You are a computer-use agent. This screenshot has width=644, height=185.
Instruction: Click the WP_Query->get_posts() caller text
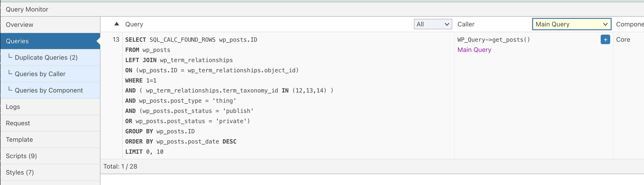coord(494,39)
